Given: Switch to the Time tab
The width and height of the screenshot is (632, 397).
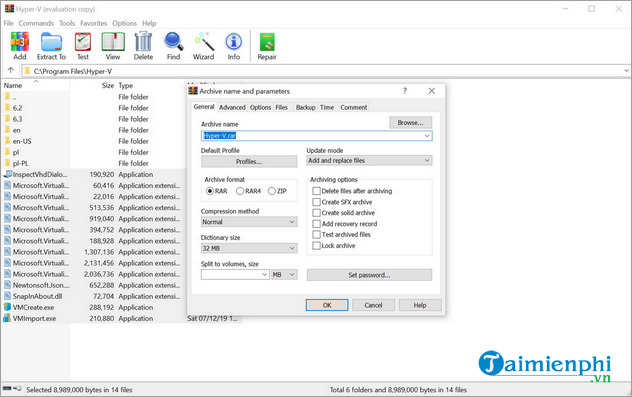Looking at the screenshot, I should [x=327, y=107].
